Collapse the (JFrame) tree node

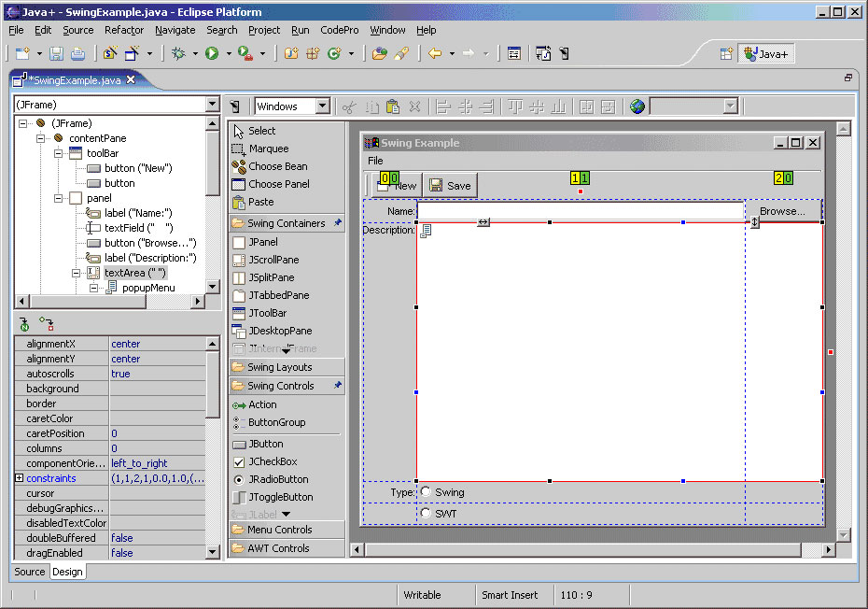22,123
